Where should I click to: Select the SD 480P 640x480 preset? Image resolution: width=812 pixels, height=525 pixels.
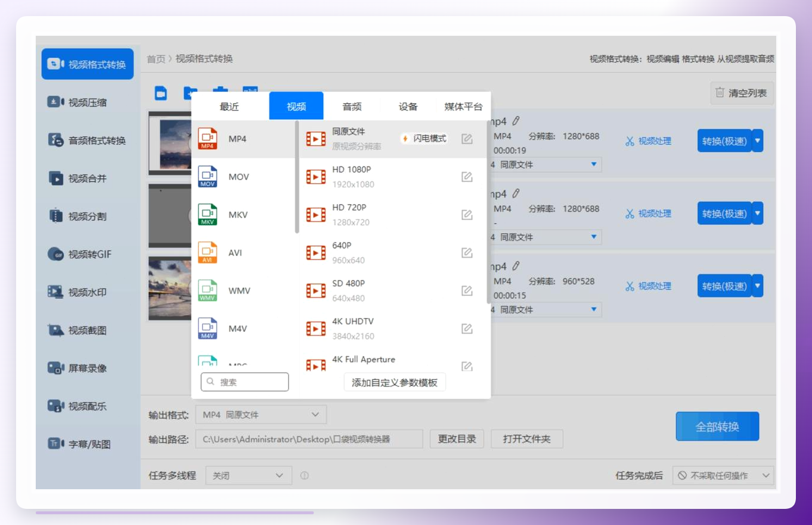point(392,291)
